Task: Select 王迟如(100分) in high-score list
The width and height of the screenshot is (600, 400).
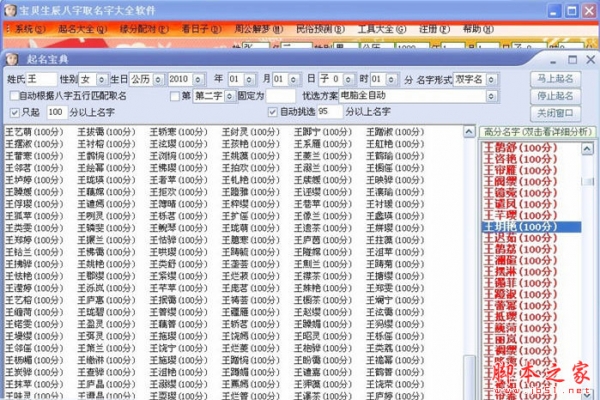Action: click(520, 238)
